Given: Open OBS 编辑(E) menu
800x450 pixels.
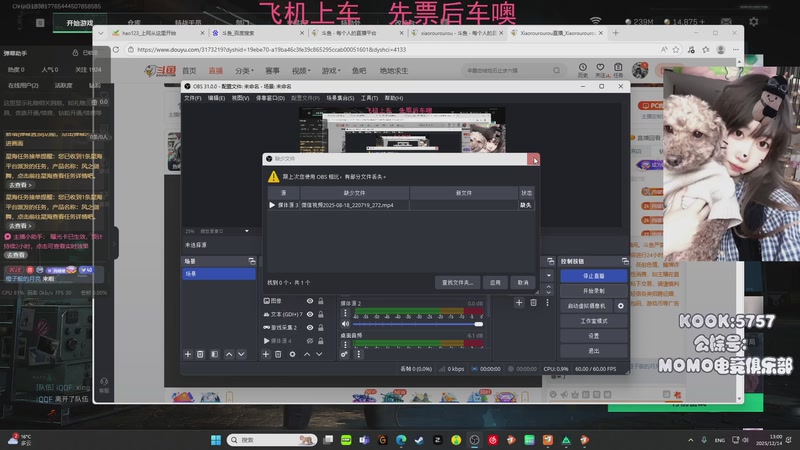Looking at the screenshot, I should click(x=216, y=98).
